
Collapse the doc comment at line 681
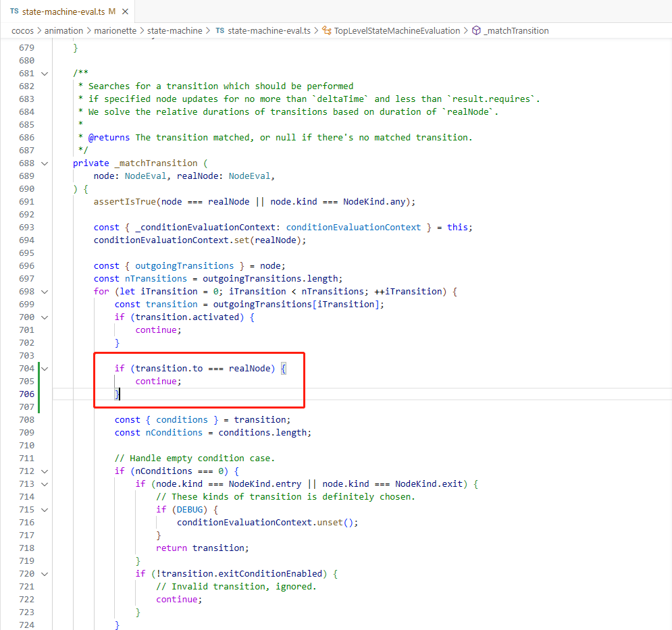click(45, 74)
